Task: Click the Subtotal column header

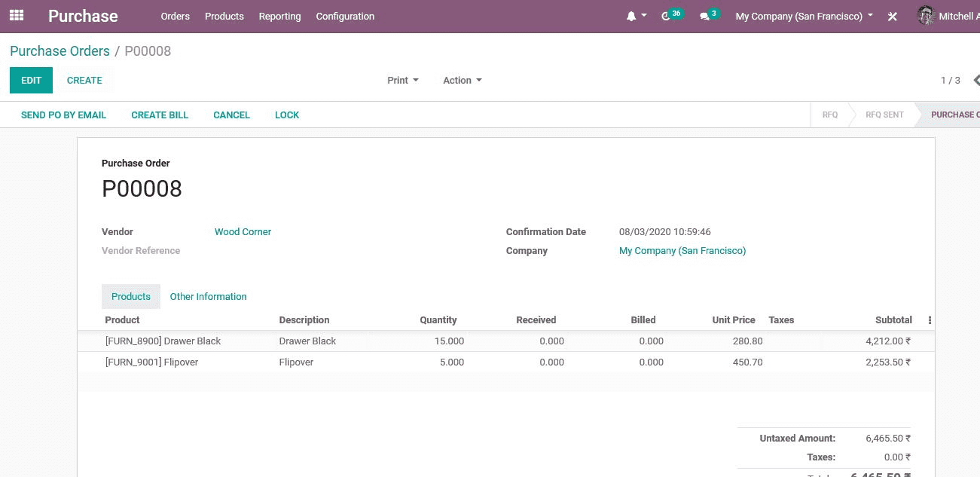Action: pyautogui.click(x=894, y=320)
